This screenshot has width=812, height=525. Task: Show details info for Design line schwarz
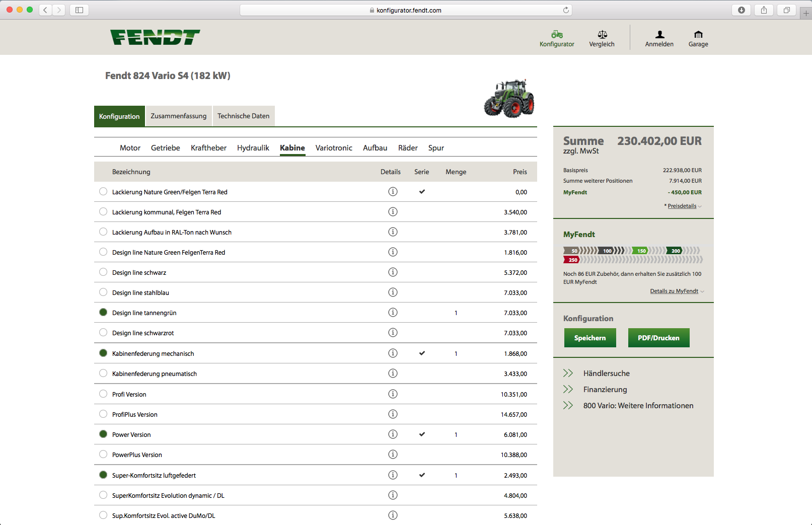393,272
